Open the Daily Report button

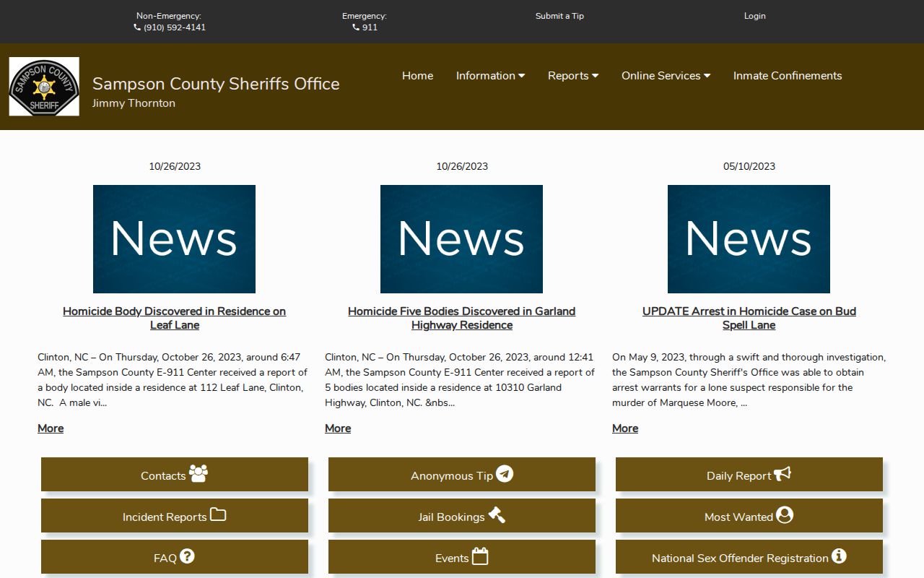pyautogui.click(x=749, y=475)
